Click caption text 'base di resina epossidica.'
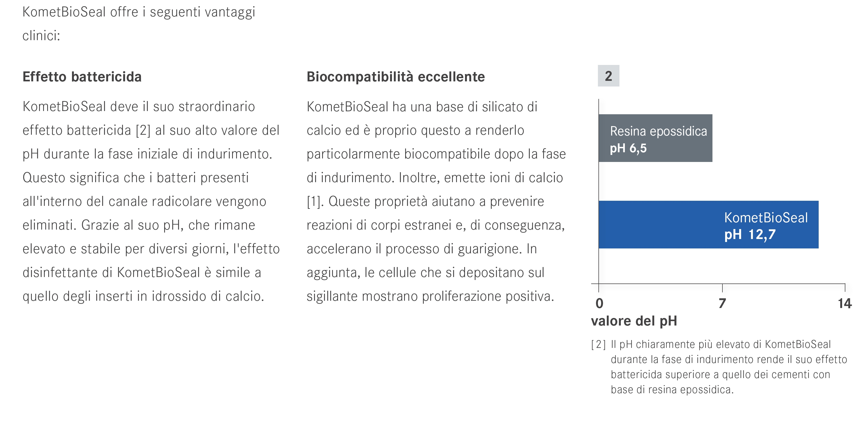This screenshot has width=868, height=443. (x=672, y=389)
